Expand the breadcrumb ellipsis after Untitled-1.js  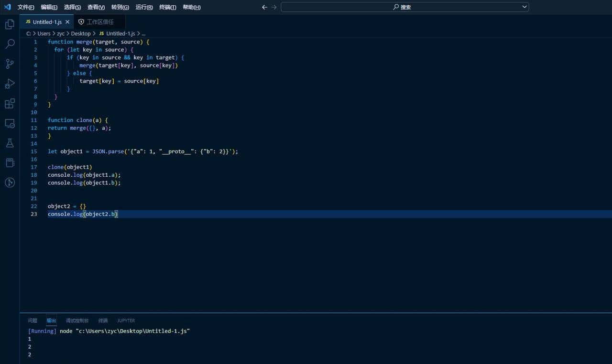coord(143,33)
